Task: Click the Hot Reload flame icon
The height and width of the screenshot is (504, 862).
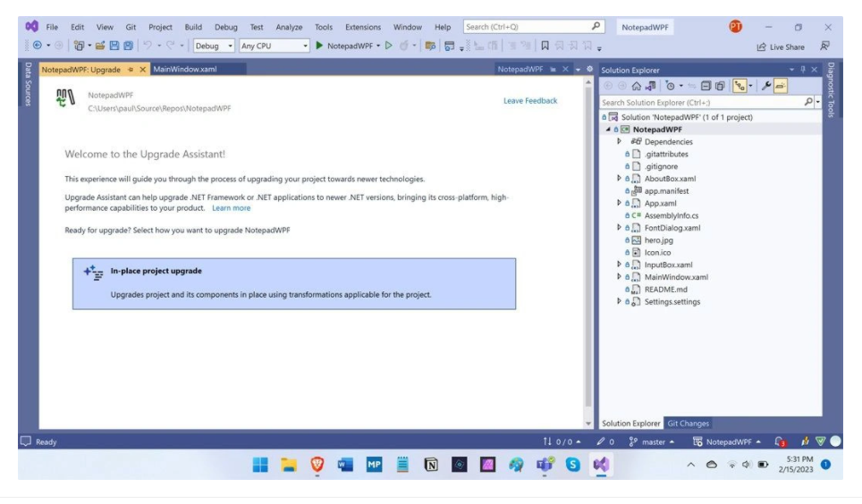Action: (404, 46)
